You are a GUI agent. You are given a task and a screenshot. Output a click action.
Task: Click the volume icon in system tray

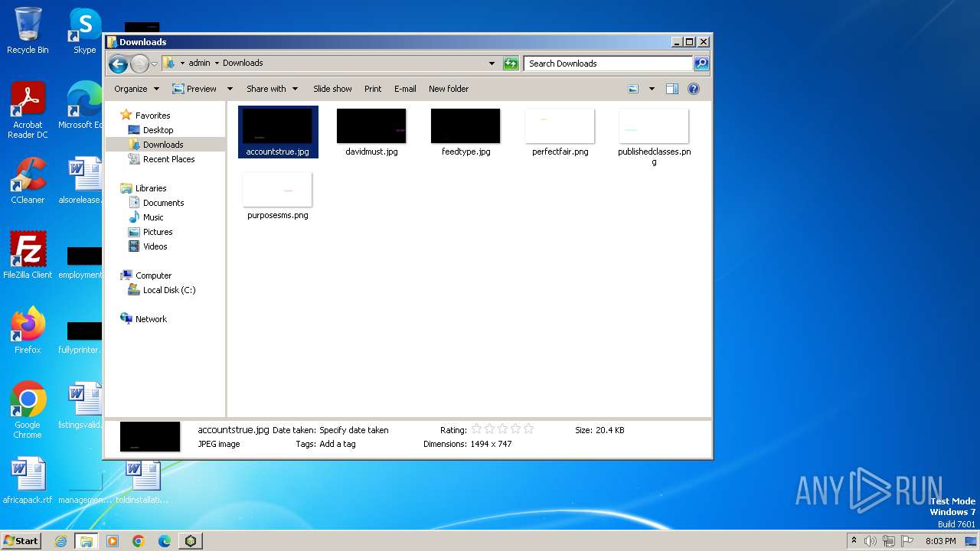pos(871,541)
